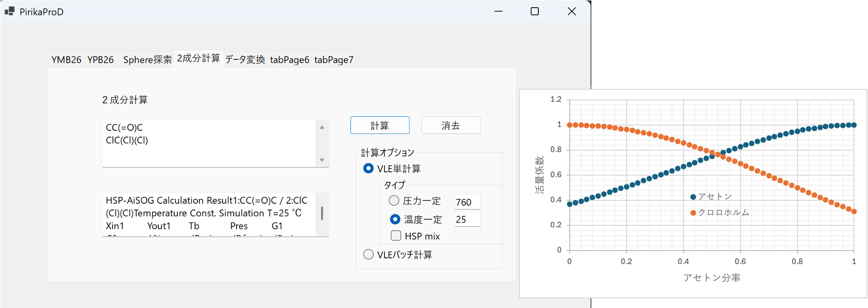Image resolution: width=868 pixels, height=308 pixels.
Task: Choose the 圧力一定 radio button
Action: [x=394, y=201]
